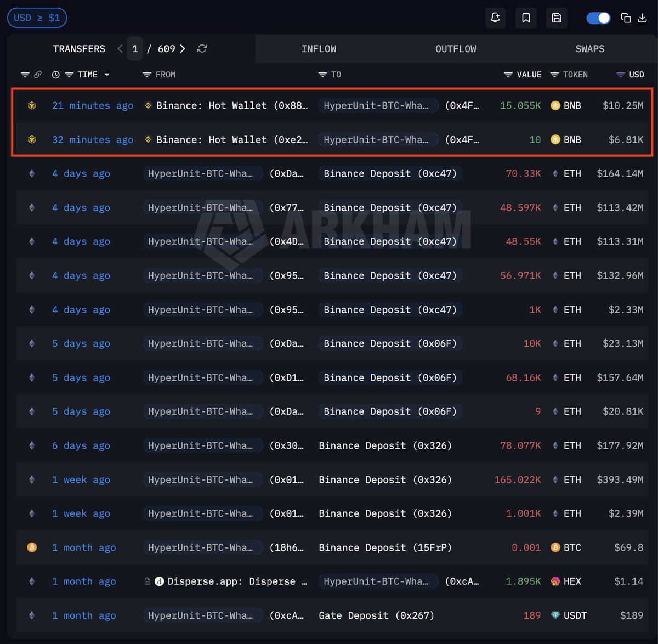Screen dimensions: 658x644
Task: Open the TOKEN column filter
Action: tap(554, 75)
